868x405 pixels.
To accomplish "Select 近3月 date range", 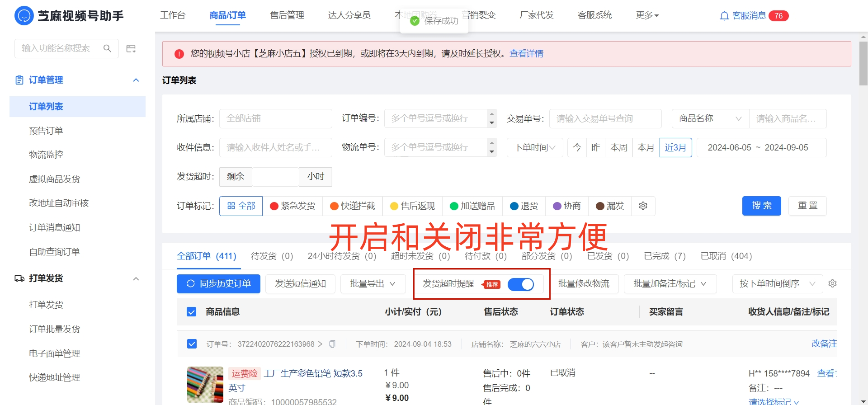I will pyautogui.click(x=675, y=148).
